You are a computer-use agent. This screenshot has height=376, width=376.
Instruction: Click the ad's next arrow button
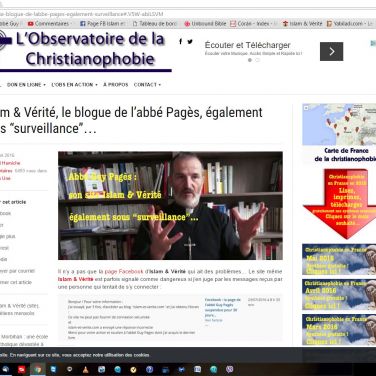331,51
